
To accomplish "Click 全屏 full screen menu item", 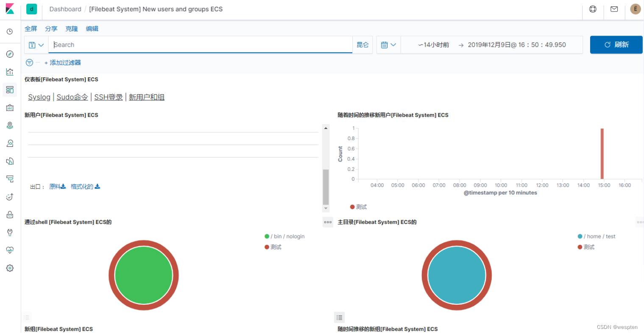I will click(x=31, y=29).
